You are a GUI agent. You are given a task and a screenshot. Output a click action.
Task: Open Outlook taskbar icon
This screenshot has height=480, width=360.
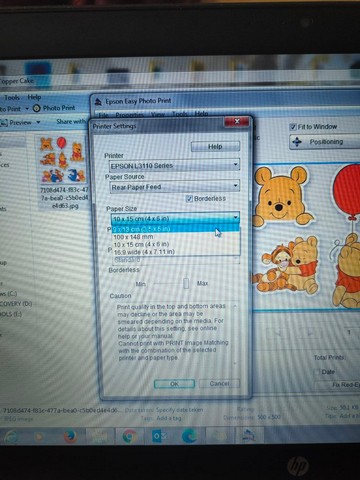click(159, 436)
